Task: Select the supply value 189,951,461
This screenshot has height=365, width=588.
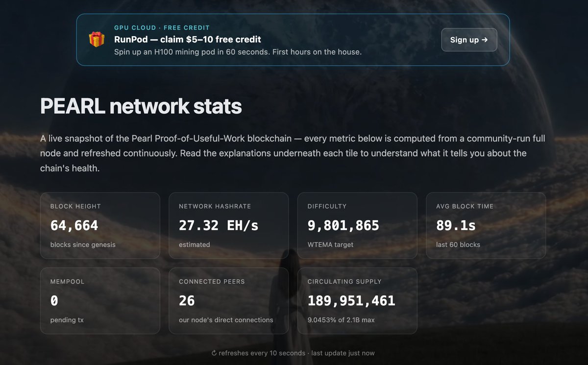Action: coord(351,301)
